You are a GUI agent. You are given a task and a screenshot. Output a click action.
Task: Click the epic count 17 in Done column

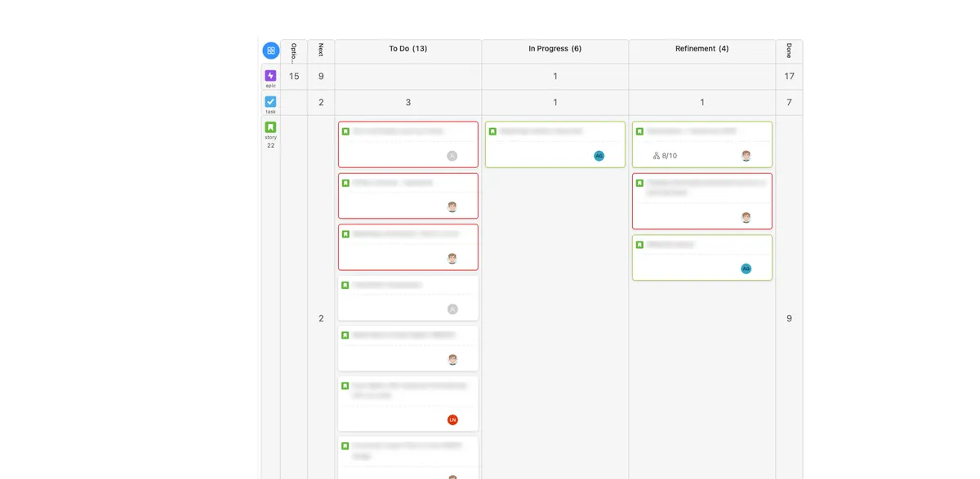[789, 77]
